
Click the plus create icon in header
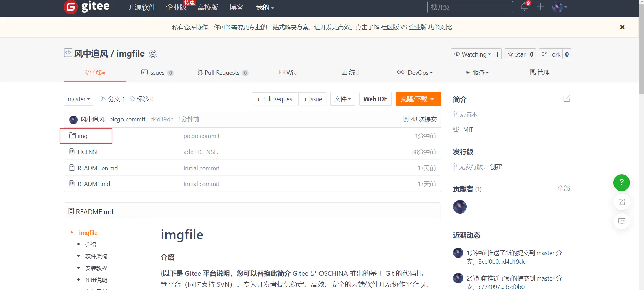[x=540, y=7]
